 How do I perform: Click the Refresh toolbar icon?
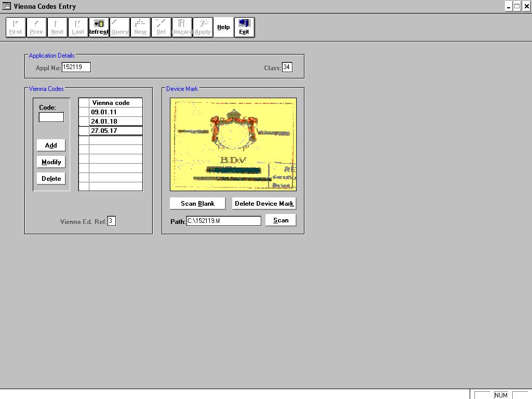pos(99,27)
